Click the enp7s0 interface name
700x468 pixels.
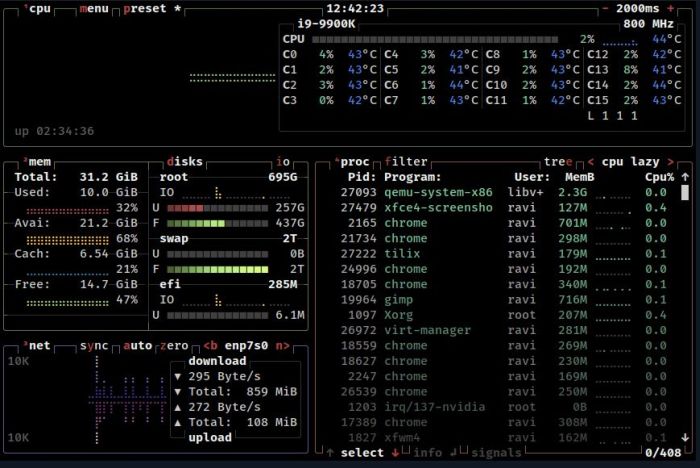coord(246,346)
